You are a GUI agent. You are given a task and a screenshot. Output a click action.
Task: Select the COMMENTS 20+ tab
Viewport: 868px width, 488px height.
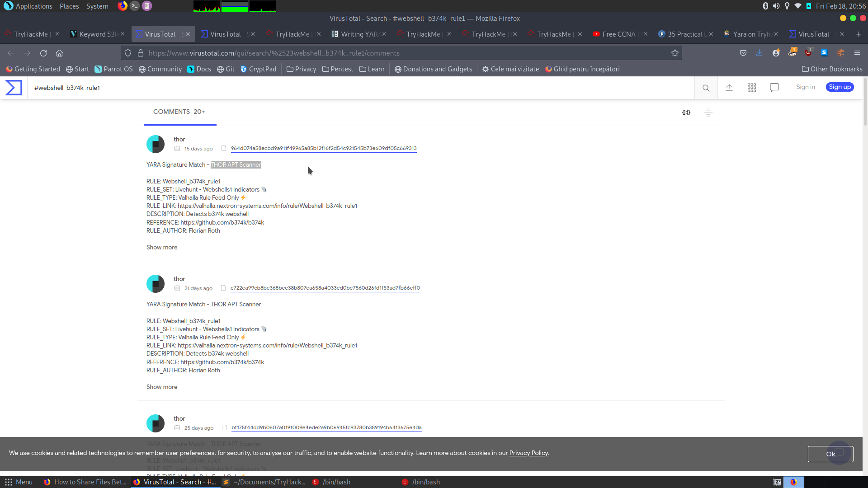pos(179,112)
